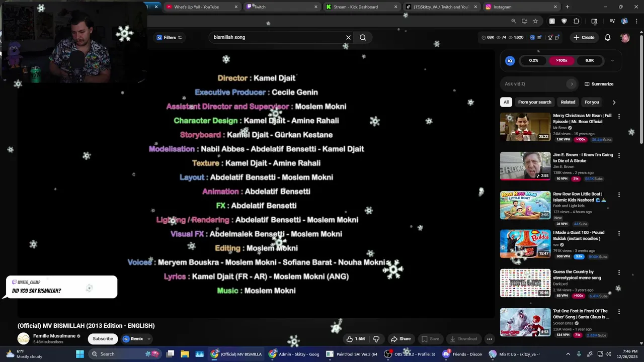644x362 pixels.
Task: Click the '0.2%' score pill
Action: [x=533, y=60]
